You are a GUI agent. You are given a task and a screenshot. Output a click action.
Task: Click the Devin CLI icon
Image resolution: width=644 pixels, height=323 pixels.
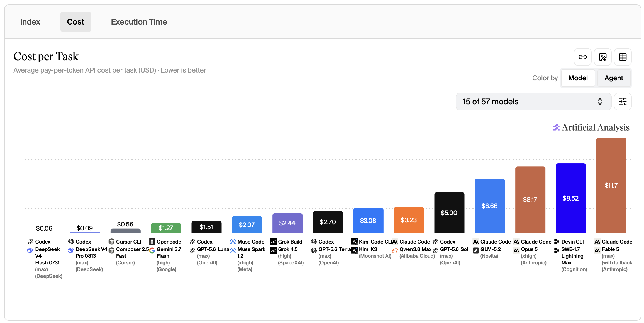coord(557,242)
